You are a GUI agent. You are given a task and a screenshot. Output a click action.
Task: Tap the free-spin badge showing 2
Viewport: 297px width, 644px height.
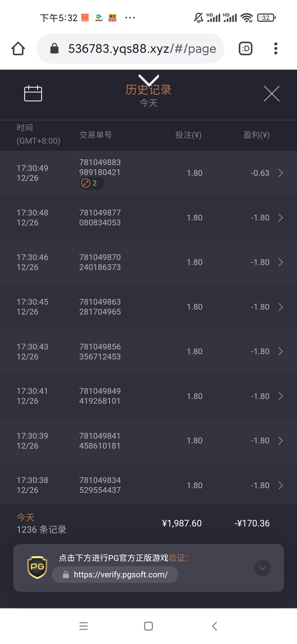(x=91, y=183)
